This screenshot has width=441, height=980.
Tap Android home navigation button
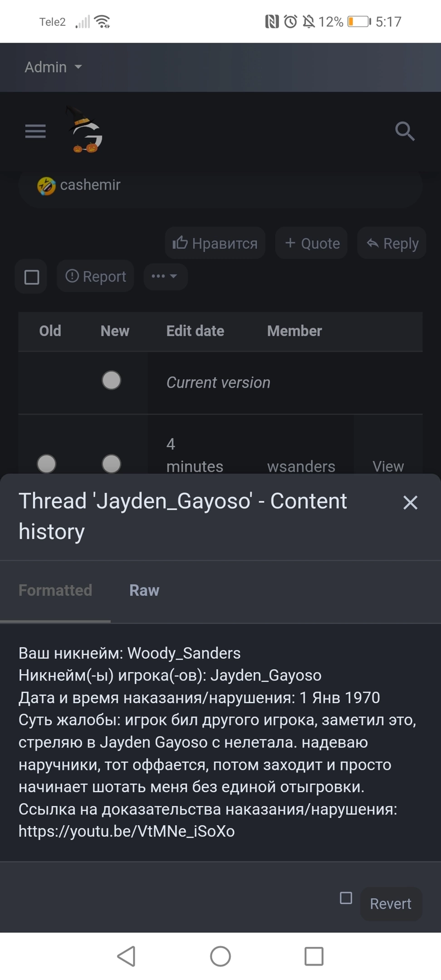(x=220, y=956)
